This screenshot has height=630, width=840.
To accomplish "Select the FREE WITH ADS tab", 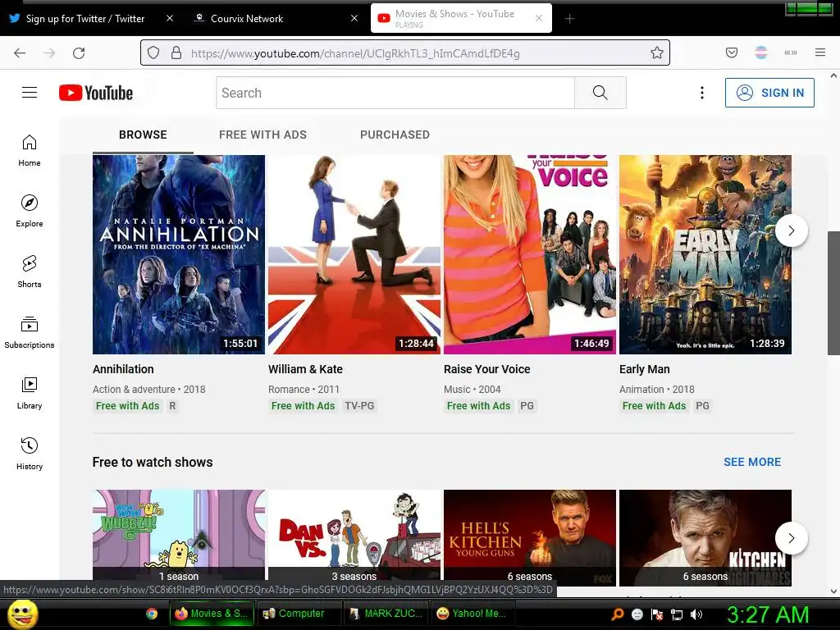I will click(x=263, y=135).
